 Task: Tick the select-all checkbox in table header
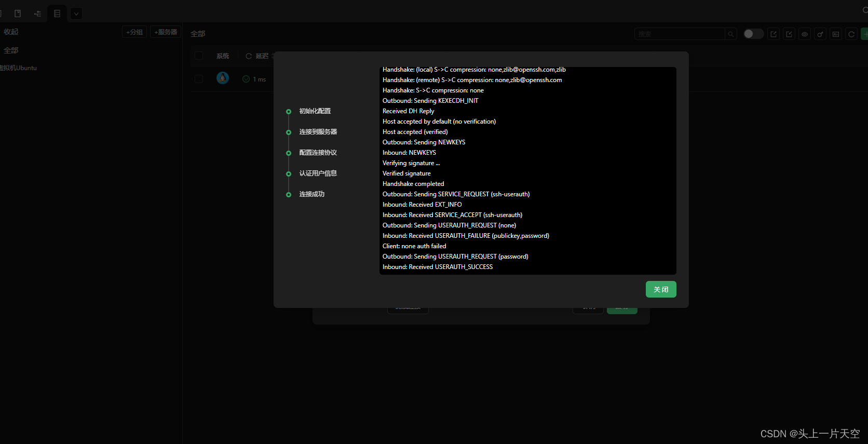pos(199,56)
